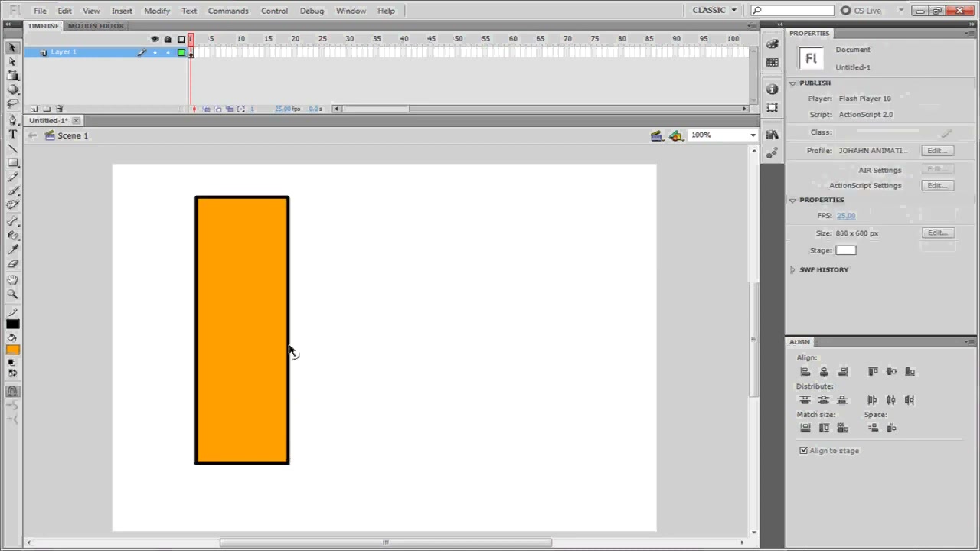This screenshot has width=980, height=551.
Task: Open the Swatches panel icon
Action: click(772, 63)
